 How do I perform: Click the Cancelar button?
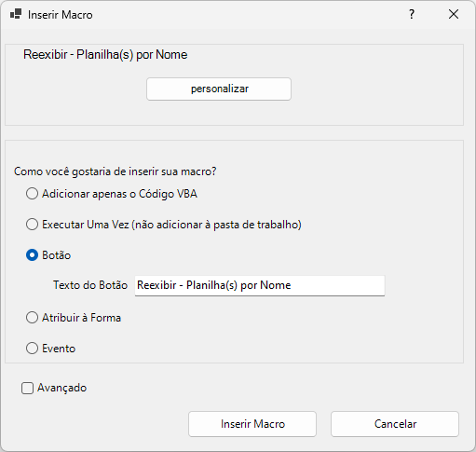coord(395,424)
